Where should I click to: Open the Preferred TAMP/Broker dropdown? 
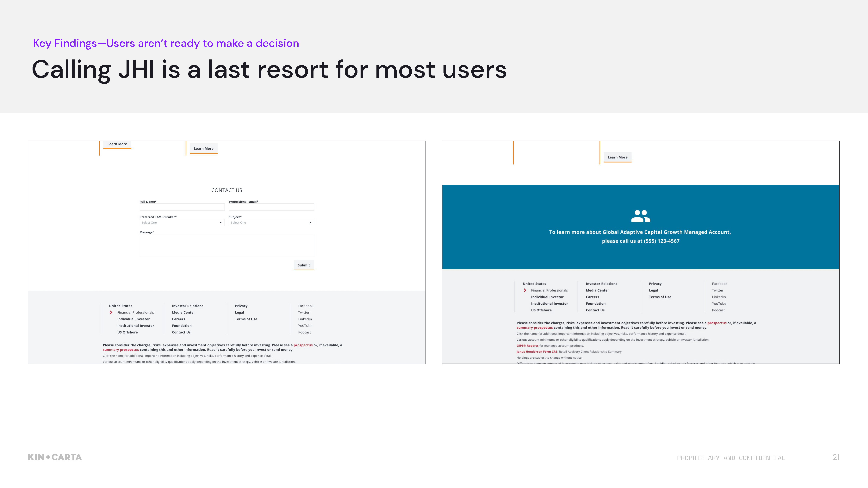pos(182,223)
